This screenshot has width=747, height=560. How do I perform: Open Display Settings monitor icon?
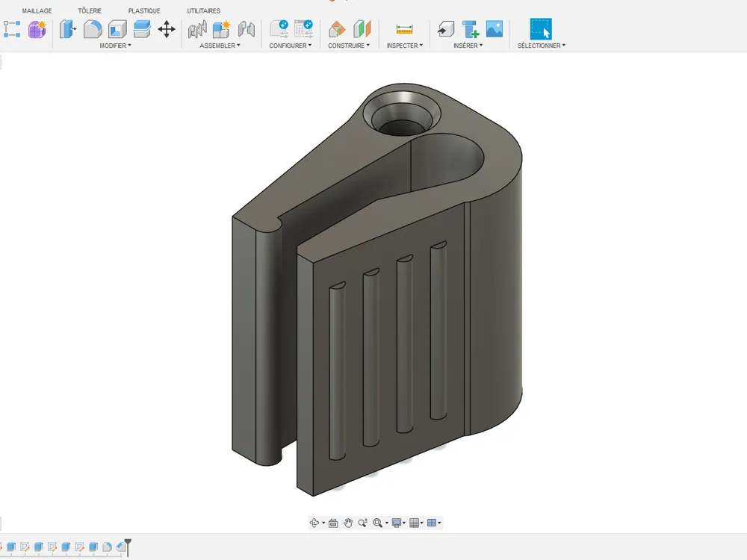coord(397,523)
